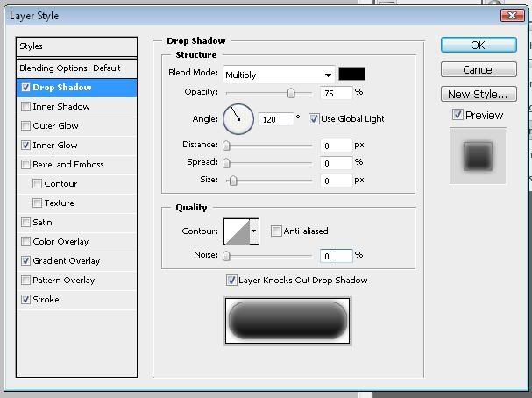Enable the Inner Shadow checkbox
The height and width of the screenshot is (398, 532).
coord(26,107)
